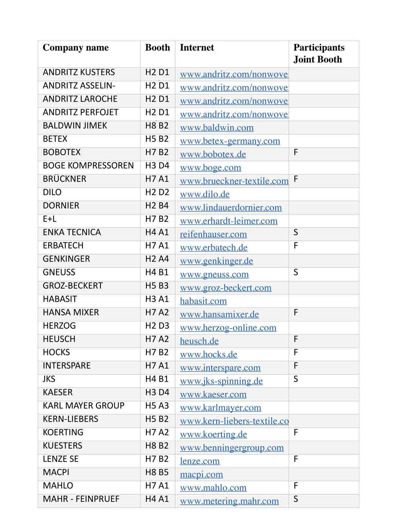Select the KARL MAYER GROUP company cell

[83, 406]
